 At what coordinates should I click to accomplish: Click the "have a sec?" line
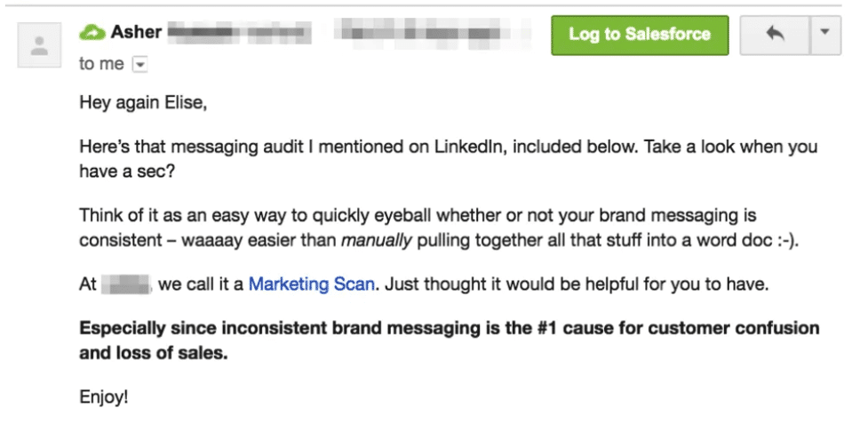127,169
